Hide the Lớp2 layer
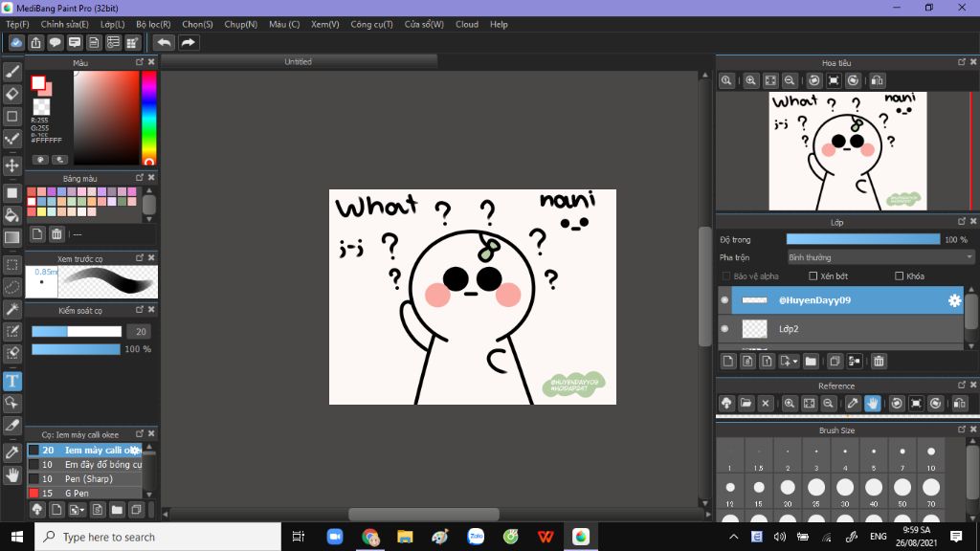 click(x=725, y=329)
